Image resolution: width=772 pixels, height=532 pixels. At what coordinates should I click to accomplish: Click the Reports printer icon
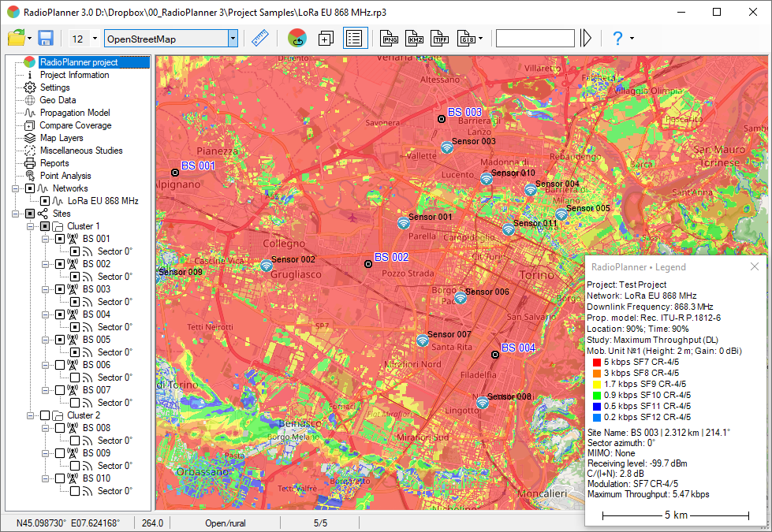30,163
